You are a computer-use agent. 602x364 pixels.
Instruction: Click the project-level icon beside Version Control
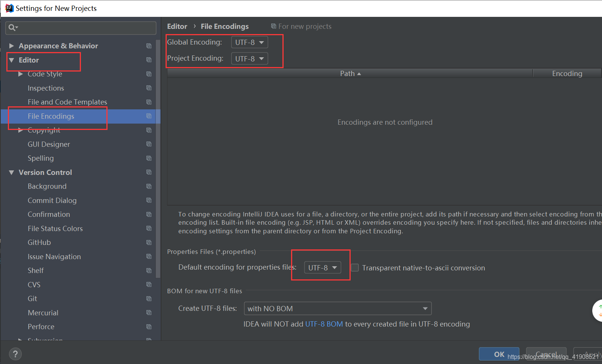149,172
